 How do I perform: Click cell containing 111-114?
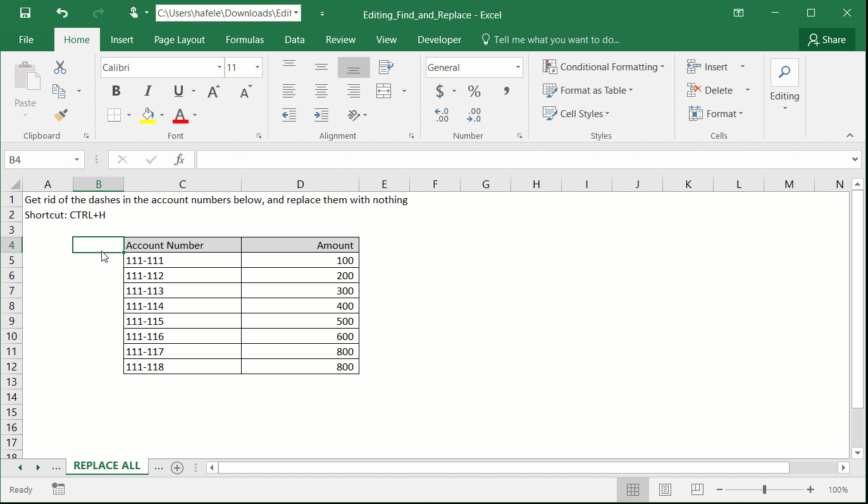(x=182, y=306)
